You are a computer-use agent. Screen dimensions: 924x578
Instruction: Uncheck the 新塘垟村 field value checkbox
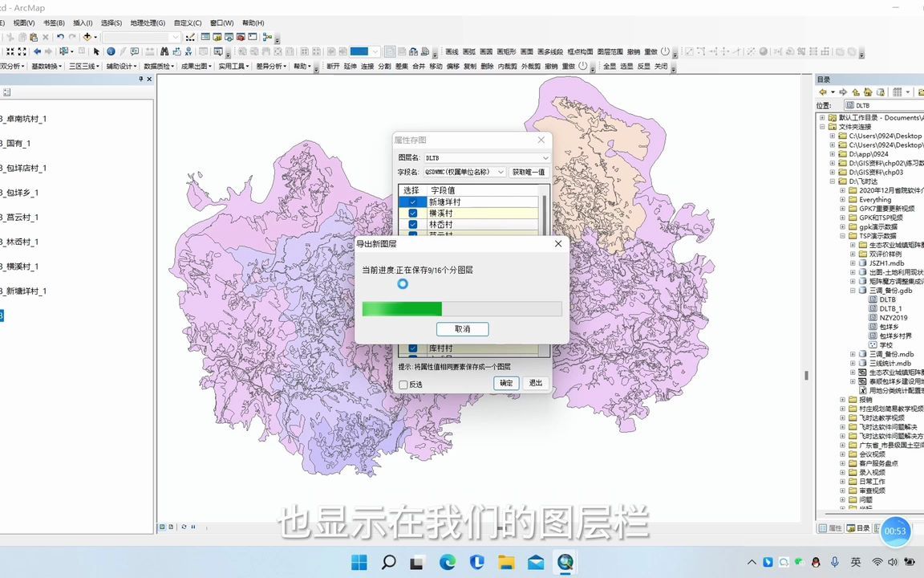412,201
